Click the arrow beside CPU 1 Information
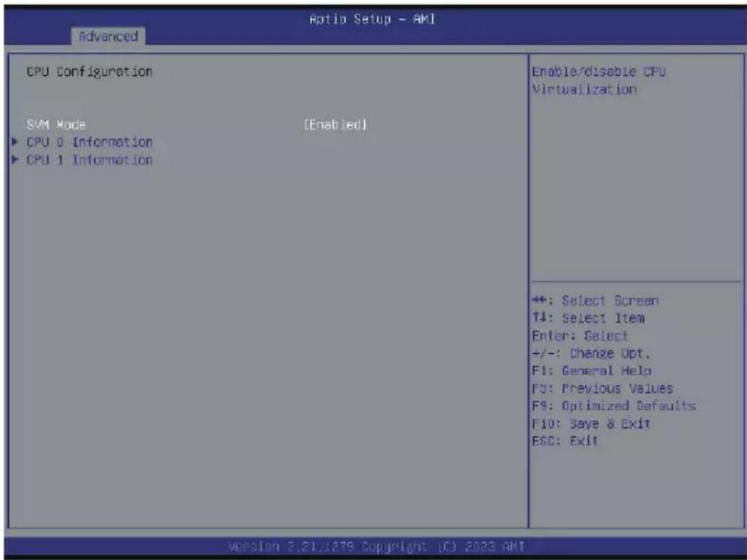 click(x=15, y=159)
